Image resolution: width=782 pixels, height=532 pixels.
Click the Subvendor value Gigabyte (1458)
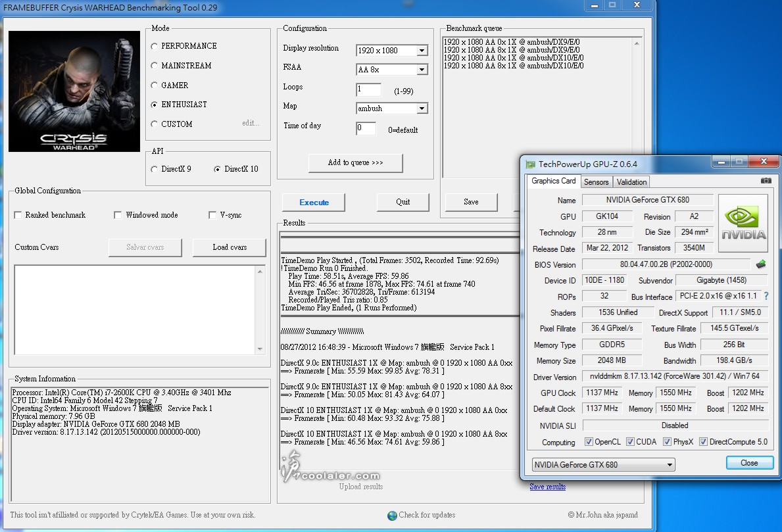pos(721,280)
